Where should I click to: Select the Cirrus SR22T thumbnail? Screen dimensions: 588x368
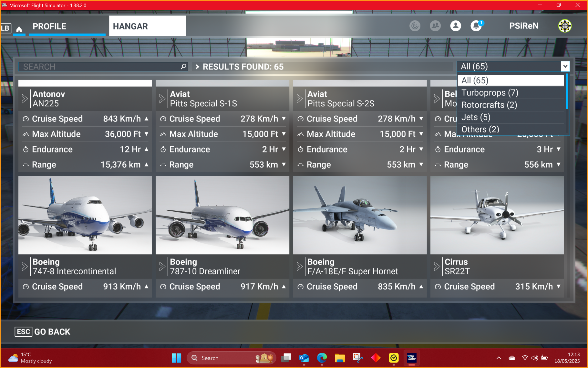(x=497, y=215)
